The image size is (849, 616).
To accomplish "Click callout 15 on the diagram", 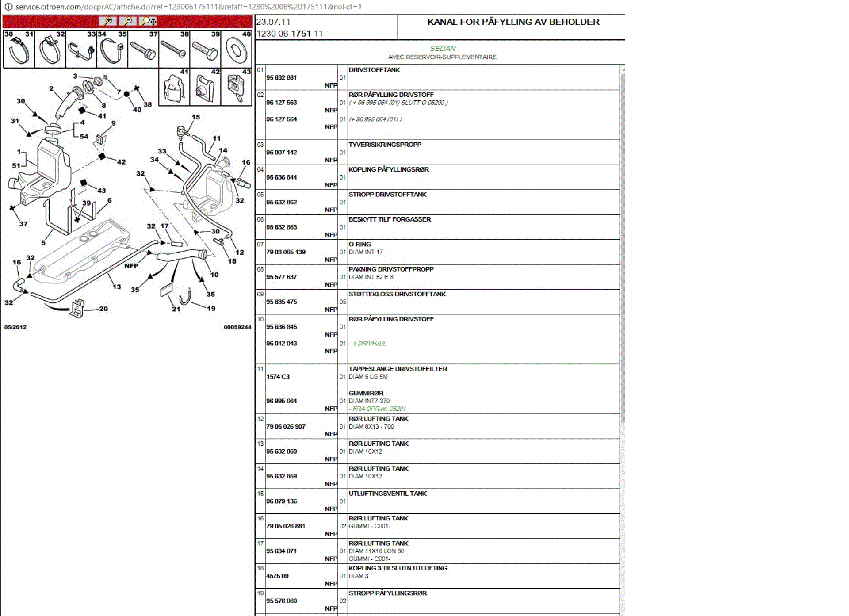I will [x=196, y=117].
